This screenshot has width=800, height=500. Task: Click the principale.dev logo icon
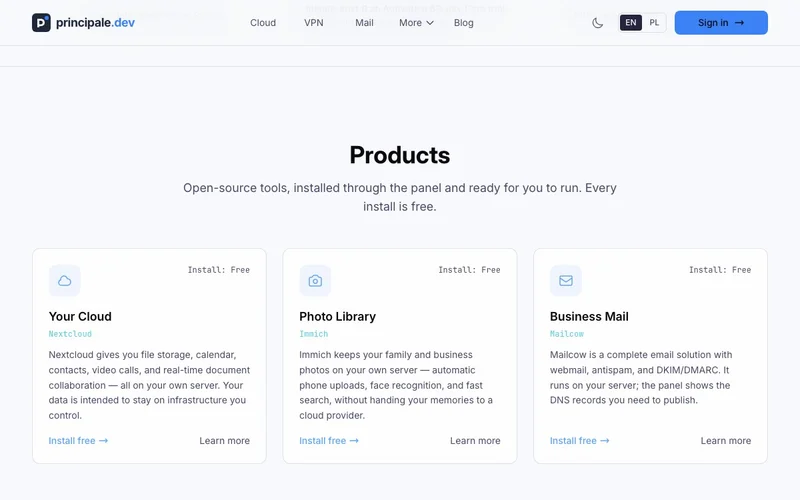click(41, 22)
